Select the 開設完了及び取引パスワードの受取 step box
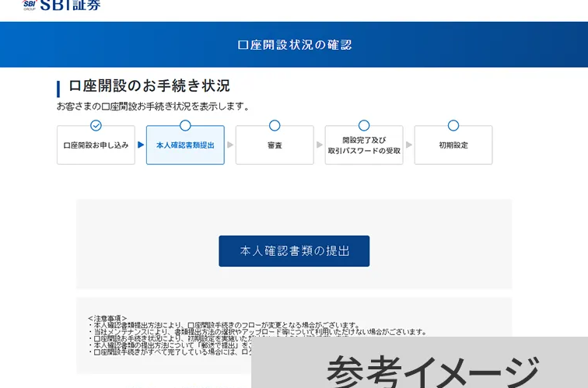 [364, 145]
